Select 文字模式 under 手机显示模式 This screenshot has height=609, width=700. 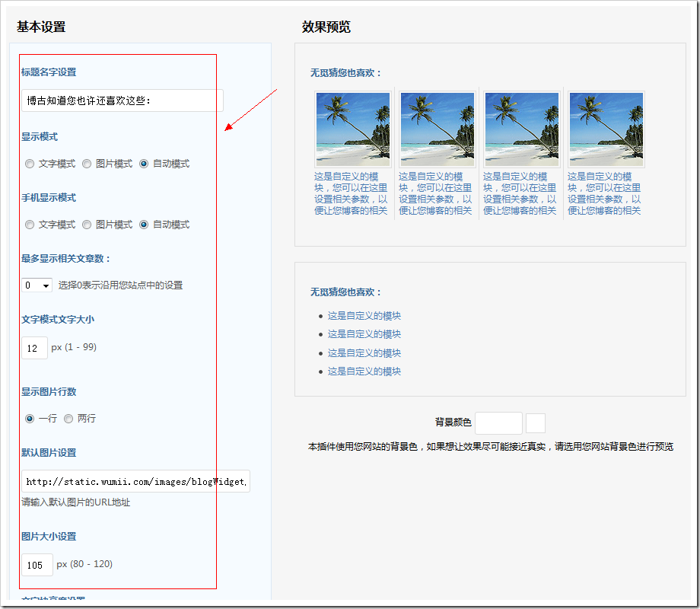[x=30, y=225]
